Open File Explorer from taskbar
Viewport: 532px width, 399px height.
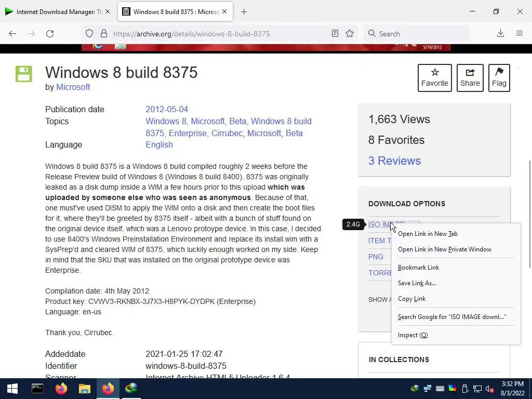85,389
